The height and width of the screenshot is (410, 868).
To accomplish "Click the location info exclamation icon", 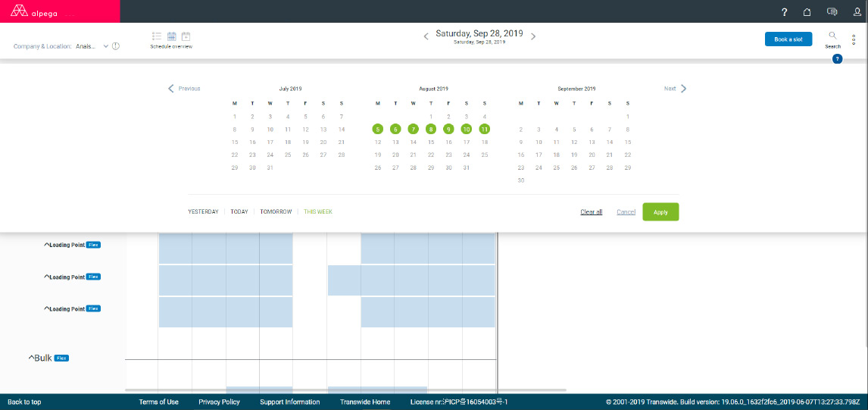I will (x=116, y=46).
